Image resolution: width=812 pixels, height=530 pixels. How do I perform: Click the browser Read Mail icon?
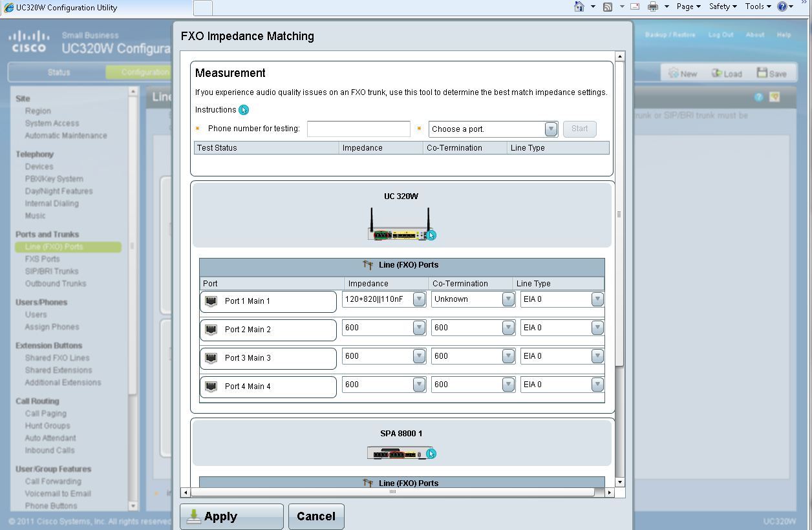[x=635, y=6]
